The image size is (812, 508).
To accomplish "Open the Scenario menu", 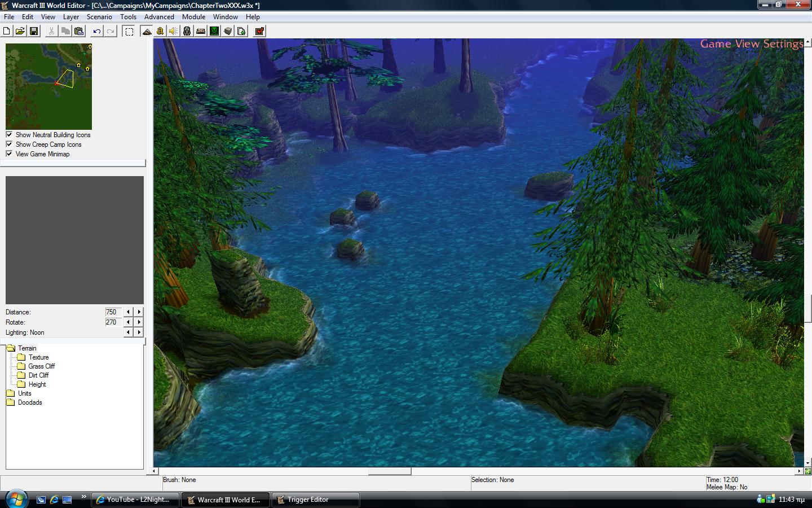I will (99, 16).
